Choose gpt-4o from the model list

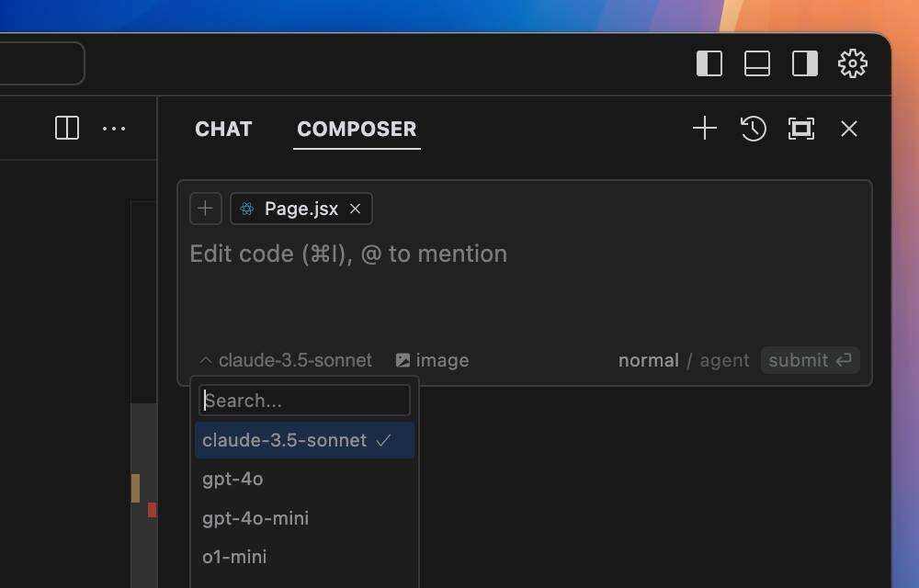tap(233, 479)
